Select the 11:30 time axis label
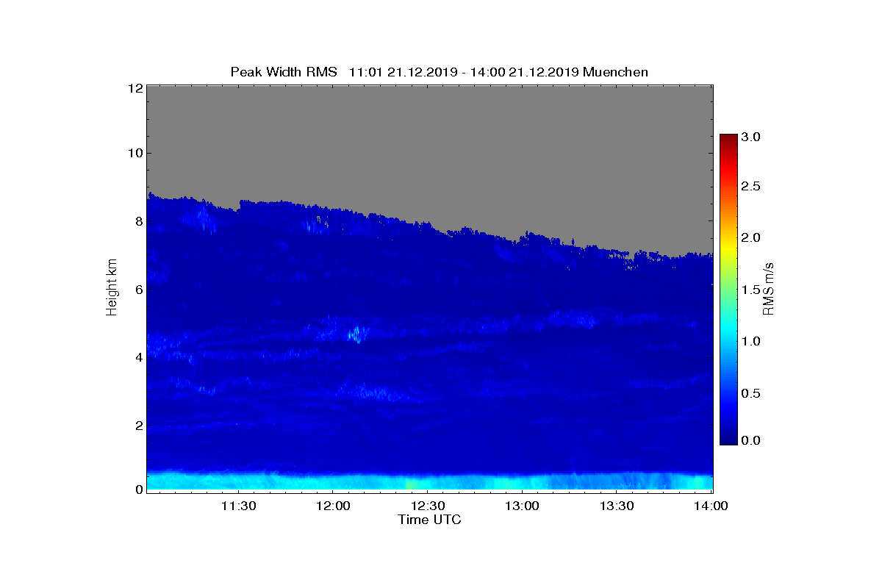Image resolution: width=882 pixels, height=588 pixels. click(x=238, y=506)
